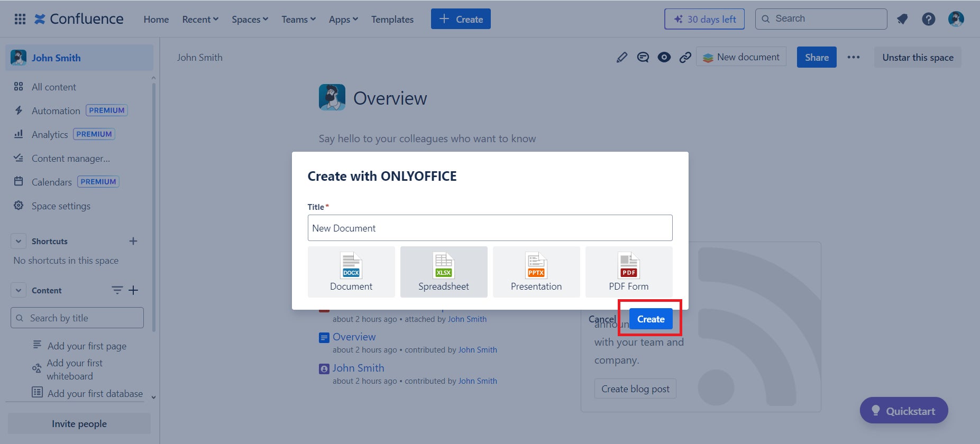Click the All content grid icon

19,87
